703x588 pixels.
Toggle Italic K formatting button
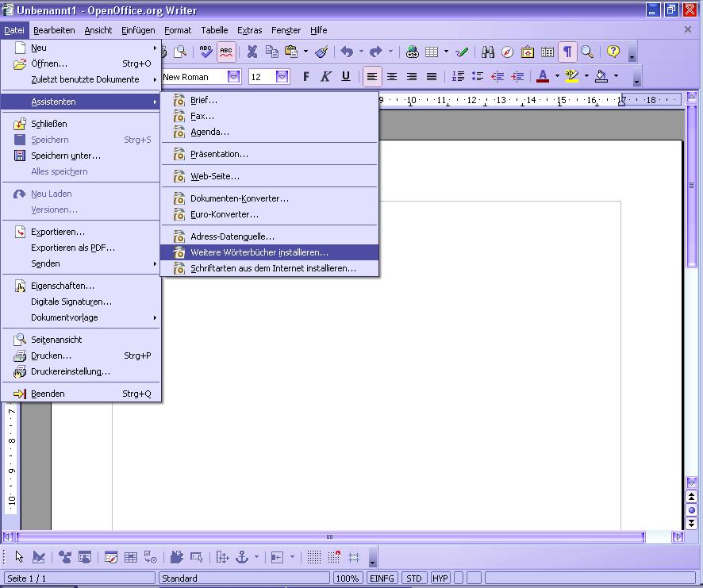click(x=325, y=77)
